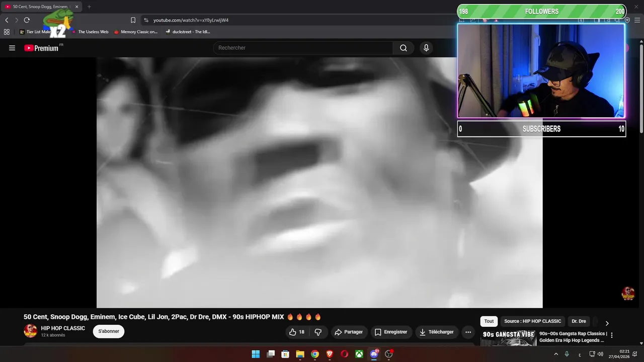The image size is (644, 362).
Task: Select the Tout filter chip
Action: click(489, 321)
